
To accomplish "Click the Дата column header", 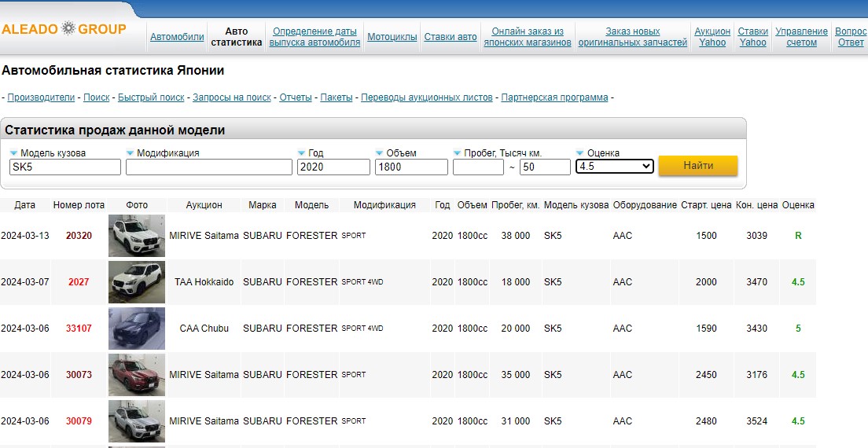I will 25,204.
